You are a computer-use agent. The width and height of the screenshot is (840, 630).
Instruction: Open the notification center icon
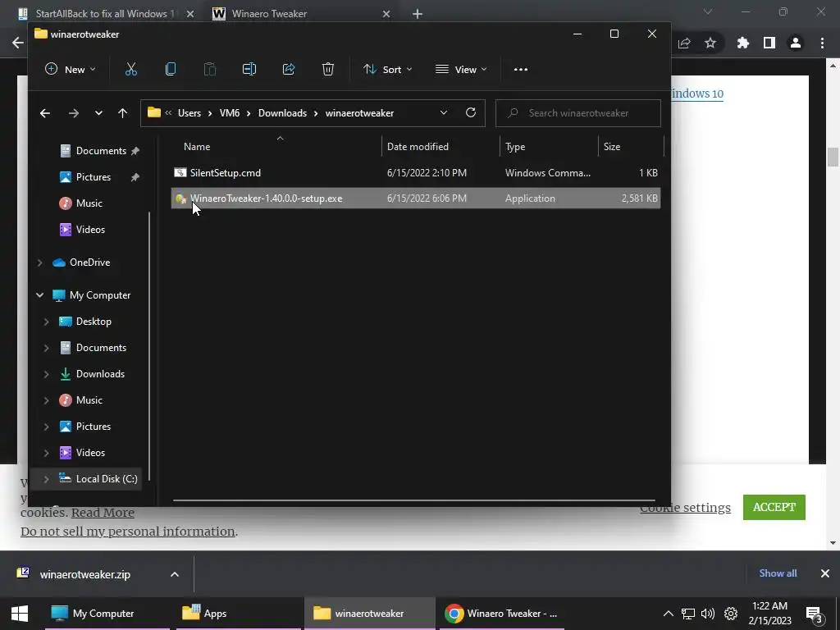[x=814, y=614]
